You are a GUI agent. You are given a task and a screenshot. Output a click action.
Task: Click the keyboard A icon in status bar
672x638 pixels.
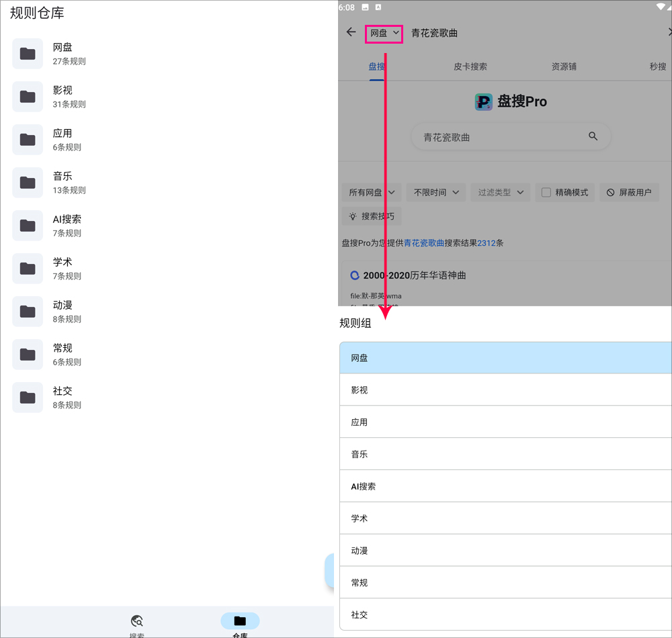tap(378, 7)
